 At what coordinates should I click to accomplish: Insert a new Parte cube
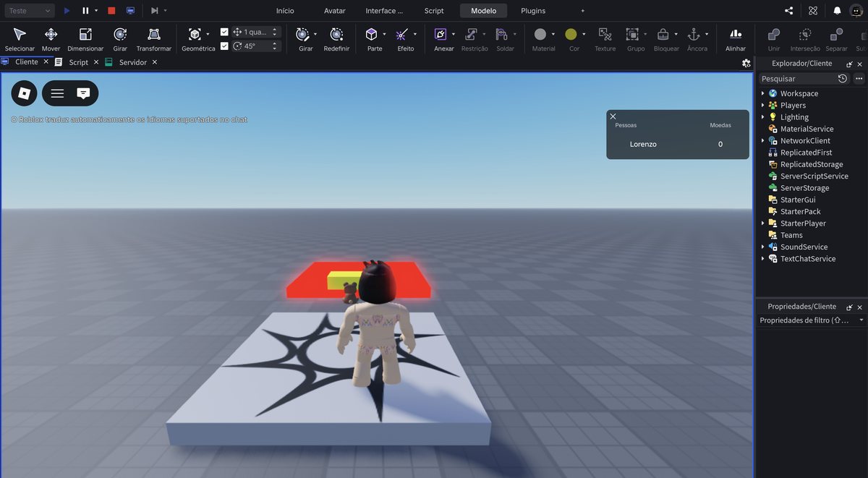coord(371,35)
